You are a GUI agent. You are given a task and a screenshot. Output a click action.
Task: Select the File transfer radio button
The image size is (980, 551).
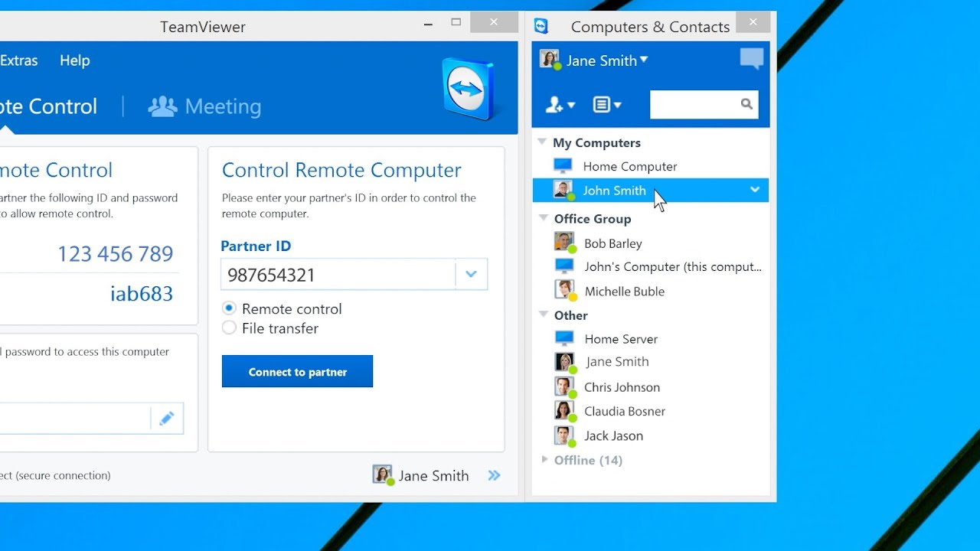point(229,327)
